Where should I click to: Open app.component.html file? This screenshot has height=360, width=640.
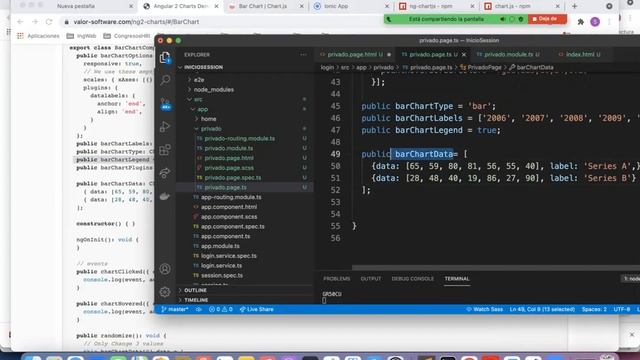(x=229, y=207)
